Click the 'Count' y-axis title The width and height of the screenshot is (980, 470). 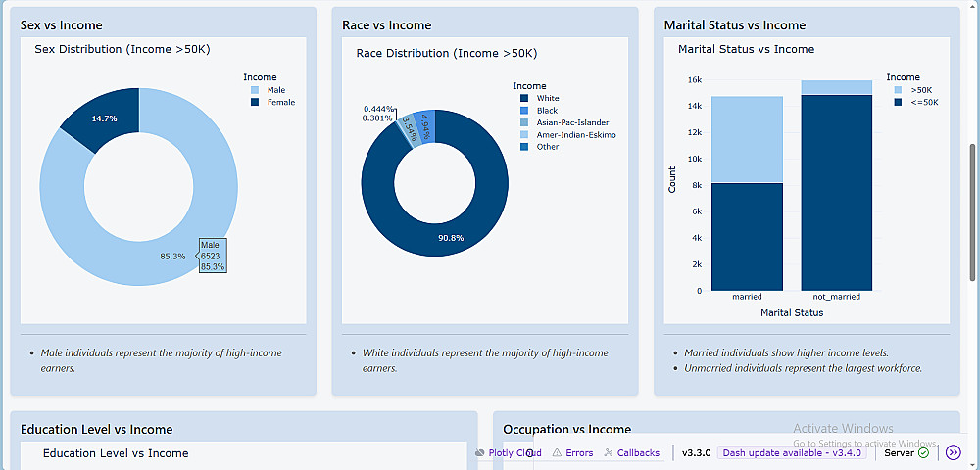[x=672, y=179]
